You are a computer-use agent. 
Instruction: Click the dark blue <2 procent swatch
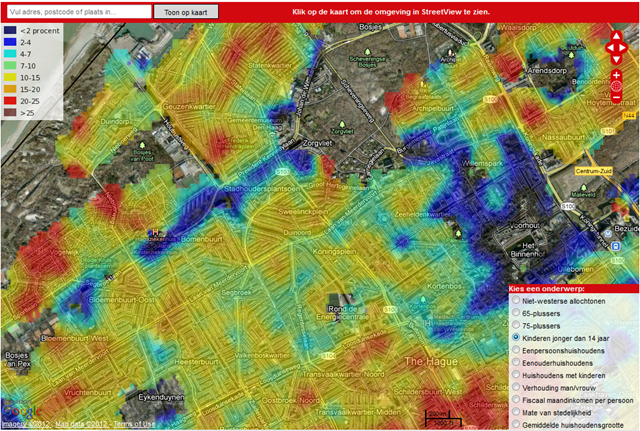[x=10, y=29]
